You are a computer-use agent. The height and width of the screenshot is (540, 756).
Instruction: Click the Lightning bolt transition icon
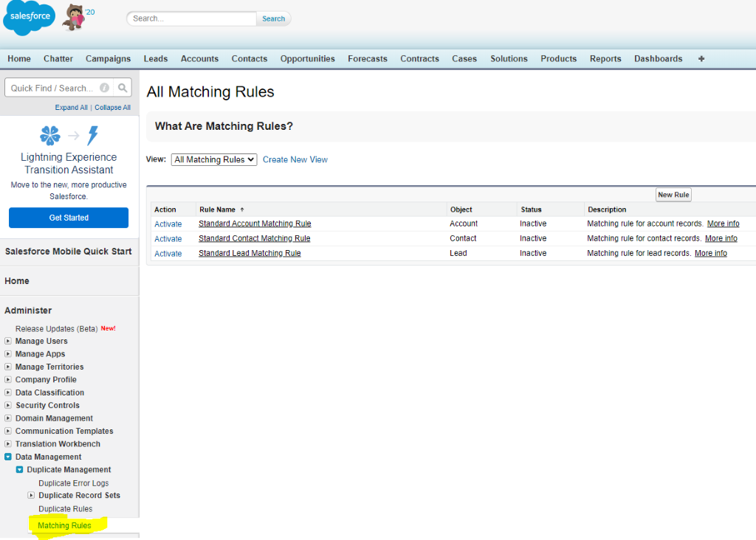tap(92, 135)
